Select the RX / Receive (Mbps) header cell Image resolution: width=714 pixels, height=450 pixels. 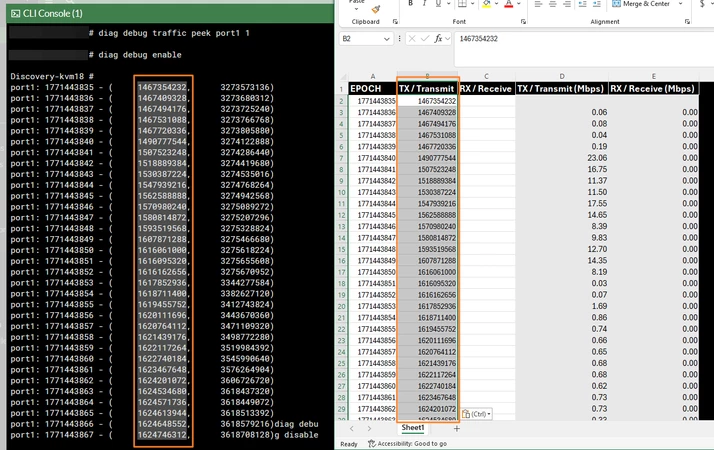click(x=653, y=88)
